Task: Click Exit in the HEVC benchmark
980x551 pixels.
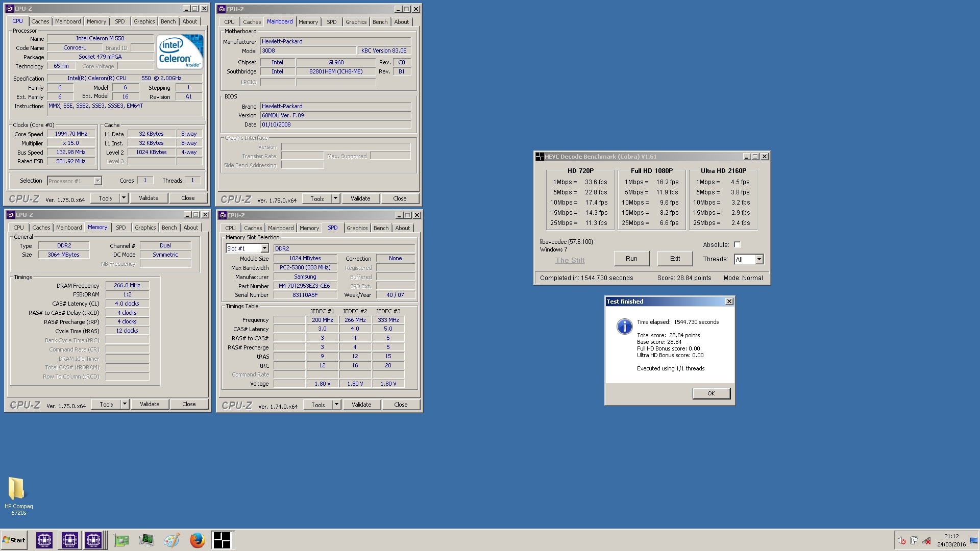Action: 675,259
